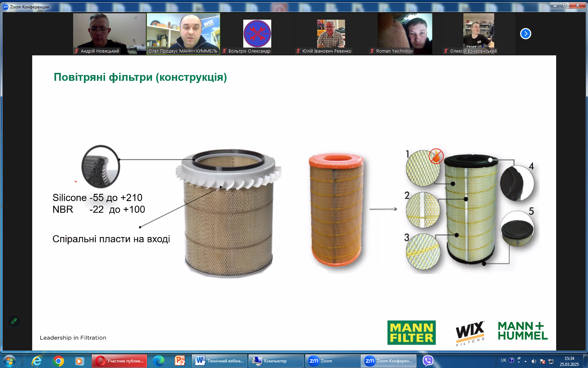Click the WIX Filters logo on slide
The width and height of the screenshot is (588, 368).
click(470, 333)
